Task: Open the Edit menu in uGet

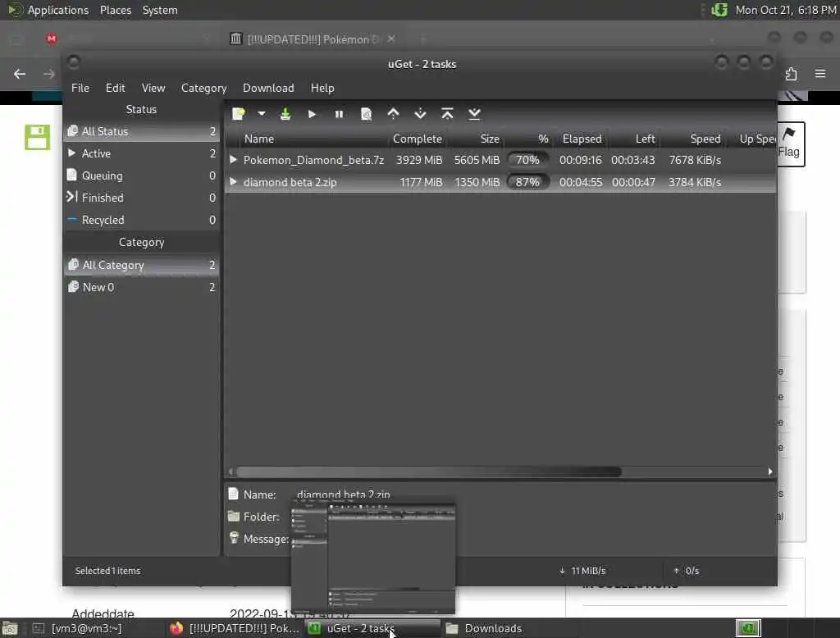Action: pyautogui.click(x=115, y=88)
